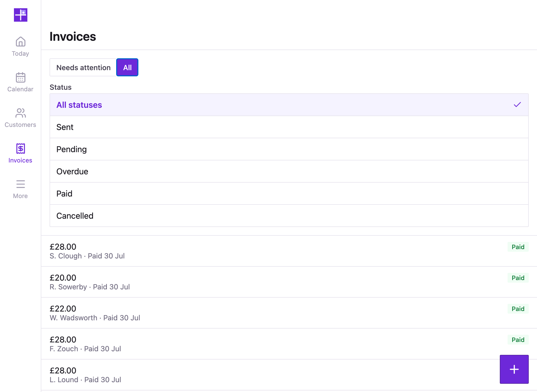Open S. Clough £28.00 invoice
Screen dimensions: 537x392
coord(289,251)
